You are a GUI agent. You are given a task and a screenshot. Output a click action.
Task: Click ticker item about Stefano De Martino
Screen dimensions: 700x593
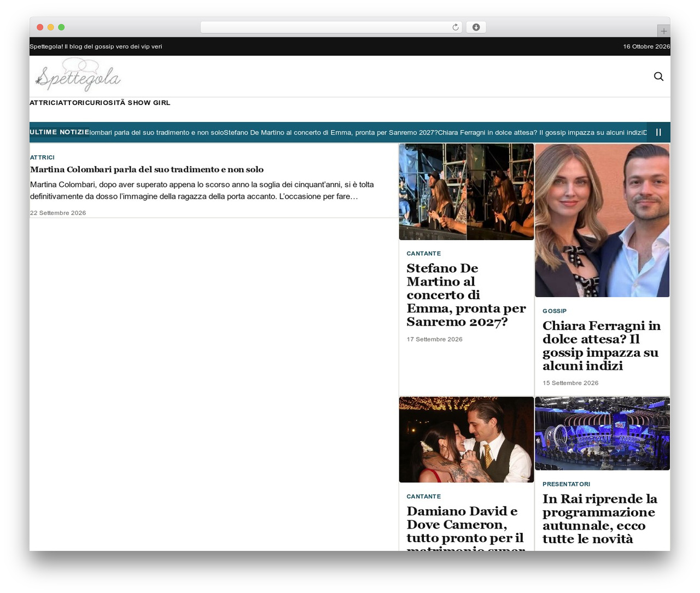point(331,132)
